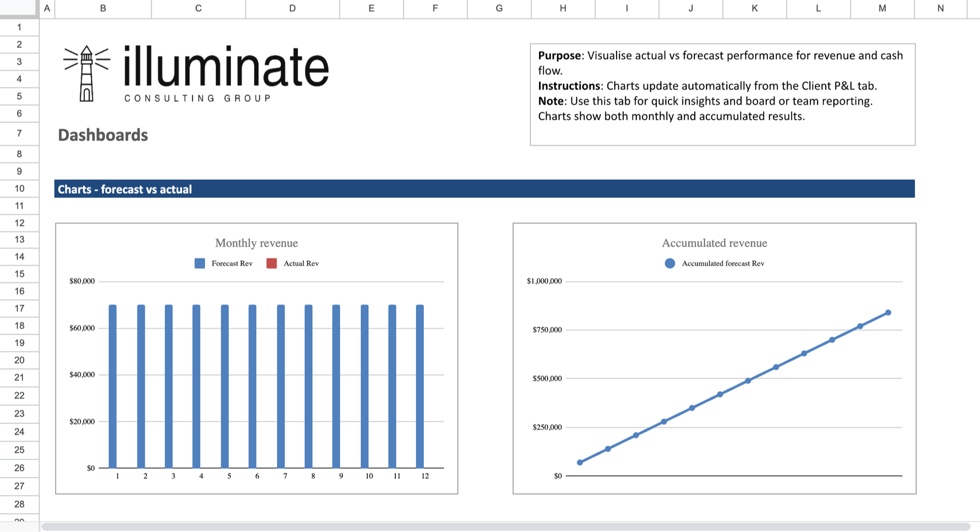Click the $80,000 axis label

coord(82,281)
